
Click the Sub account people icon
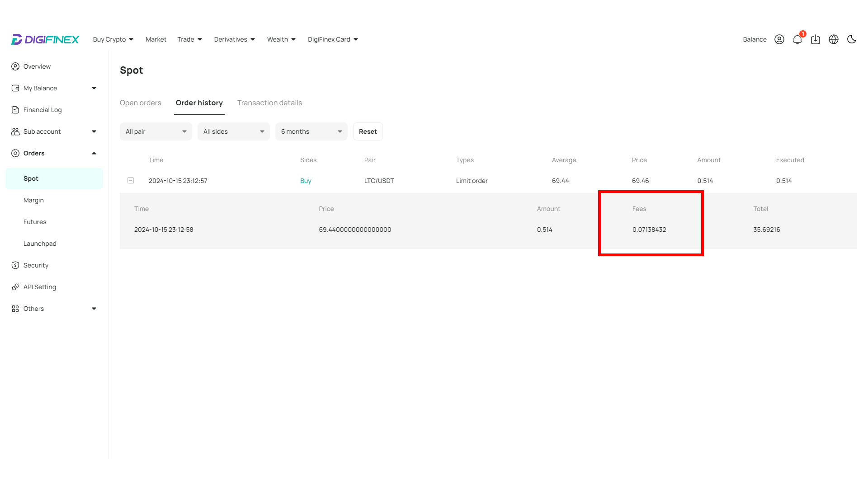pyautogui.click(x=15, y=131)
